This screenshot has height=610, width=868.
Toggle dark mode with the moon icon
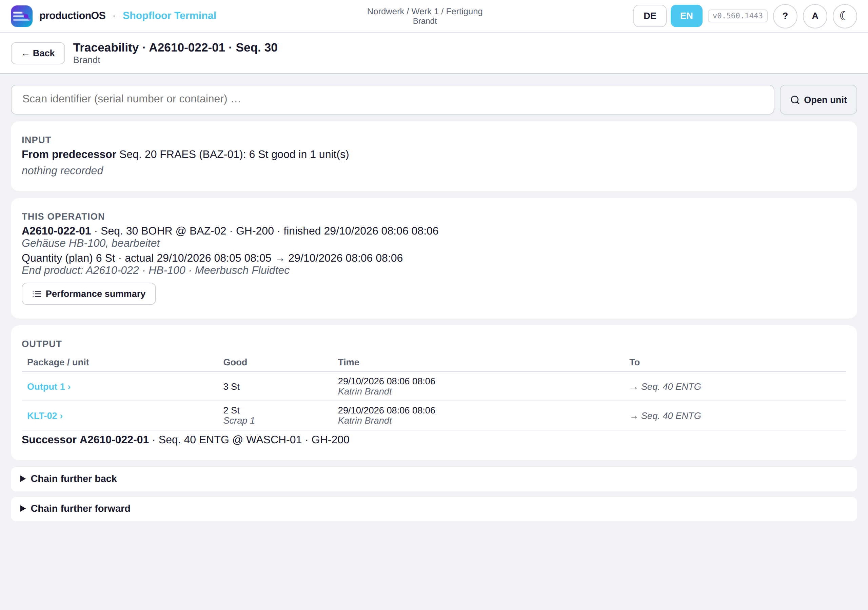(x=845, y=16)
